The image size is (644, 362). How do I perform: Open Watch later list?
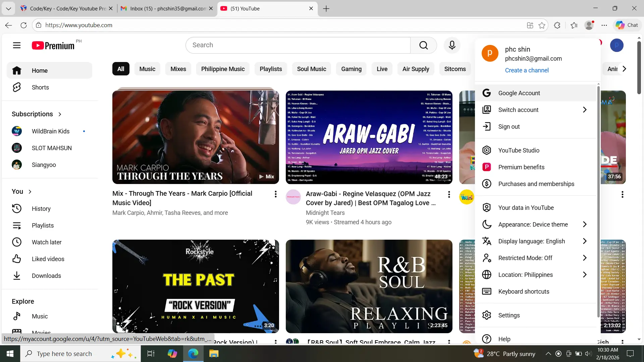coord(49,242)
